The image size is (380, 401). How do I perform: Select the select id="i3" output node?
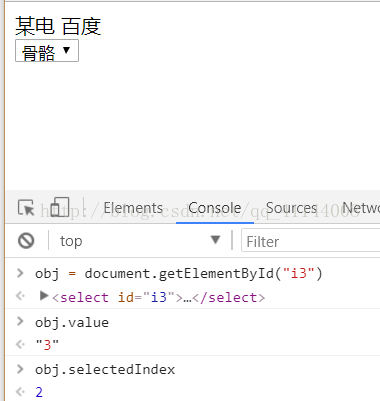point(158,297)
